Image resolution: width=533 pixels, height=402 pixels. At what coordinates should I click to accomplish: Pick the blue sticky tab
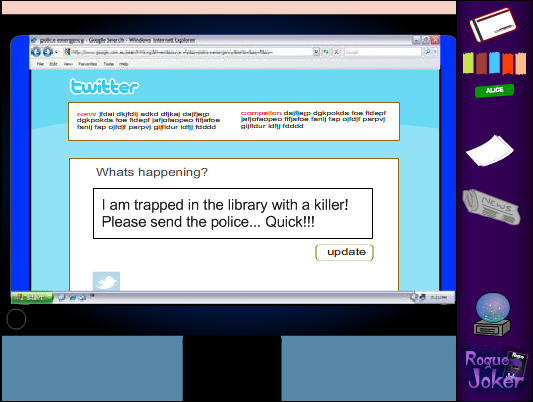click(x=494, y=63)
